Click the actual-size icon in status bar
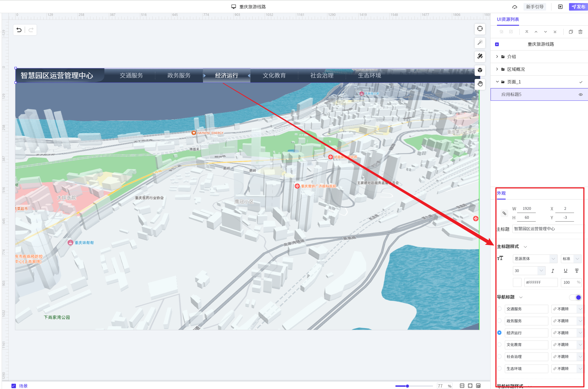The height and width of the screenshot is (389, 588). (x=478, y=386)
